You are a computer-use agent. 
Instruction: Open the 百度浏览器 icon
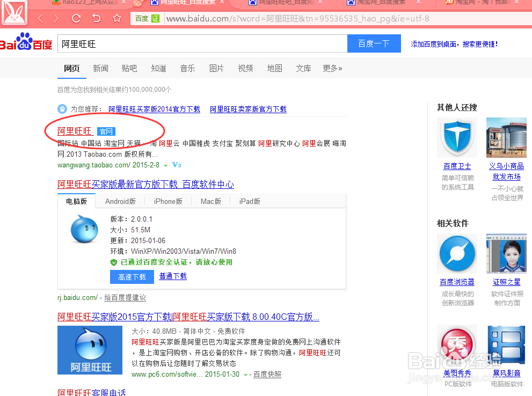click(457, 253)
